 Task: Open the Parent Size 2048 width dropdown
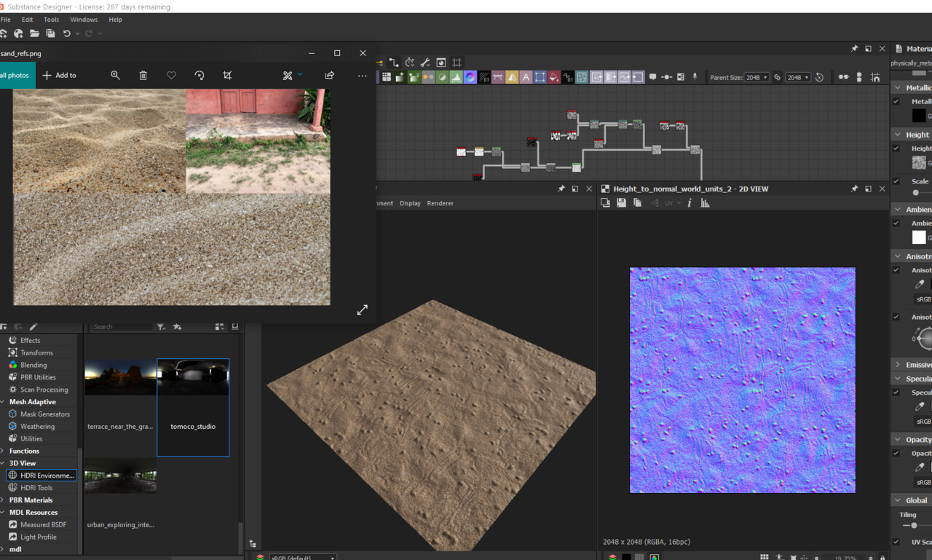pyautogui.click(x=757, y=77)
